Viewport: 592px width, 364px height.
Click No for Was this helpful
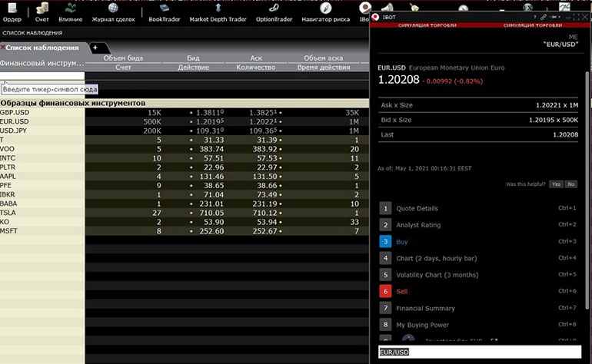(x=570, y=184)
